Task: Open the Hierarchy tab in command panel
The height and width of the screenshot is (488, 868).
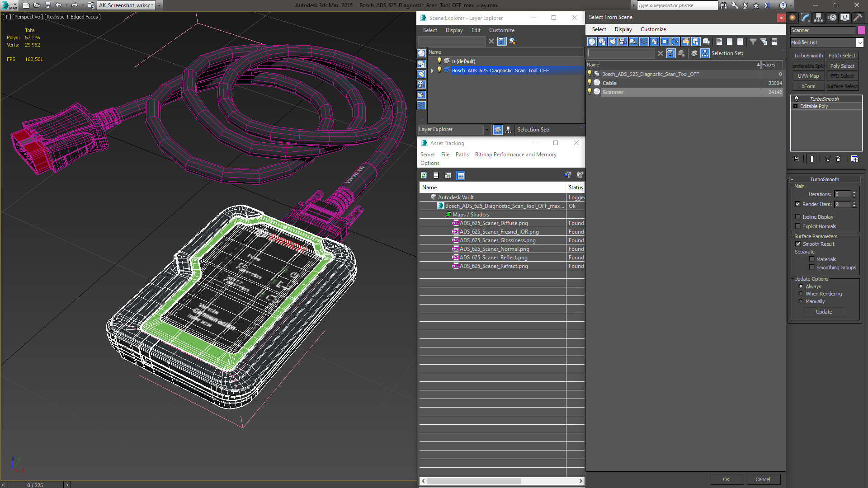Action: [819, 18]
